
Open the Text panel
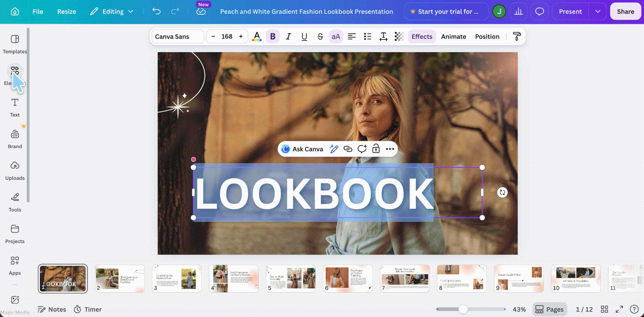15,108
